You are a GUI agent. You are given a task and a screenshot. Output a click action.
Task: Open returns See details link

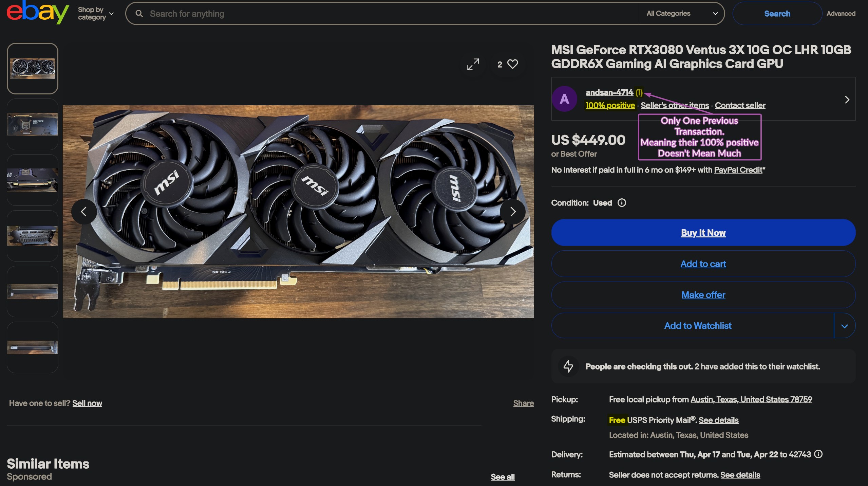(x=740, y=475)
